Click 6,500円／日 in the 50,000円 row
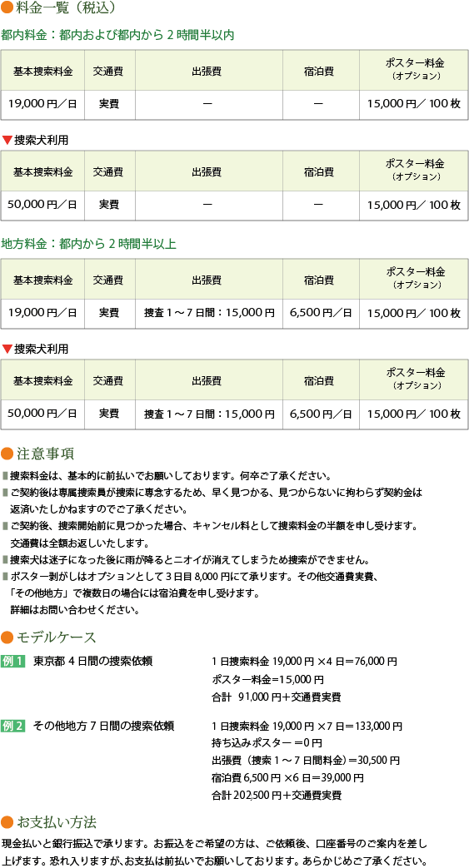Viewport: 469px width, 868px height. (321, 414)
